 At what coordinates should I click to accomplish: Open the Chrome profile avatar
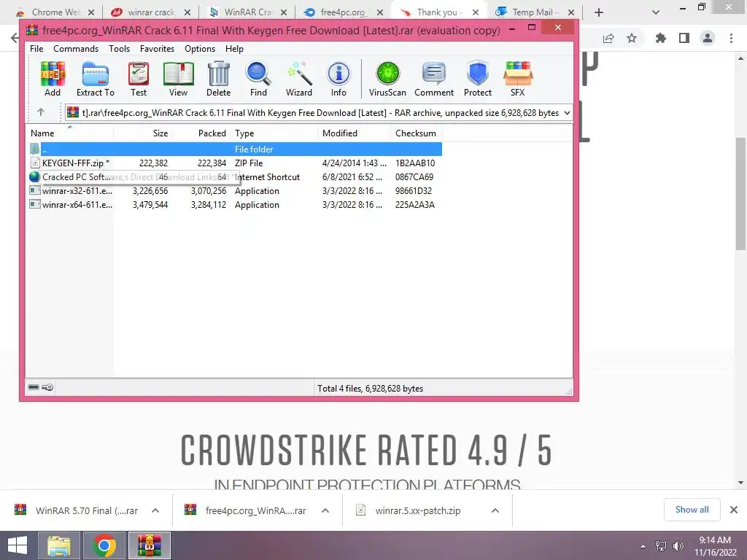click(708, 38)
